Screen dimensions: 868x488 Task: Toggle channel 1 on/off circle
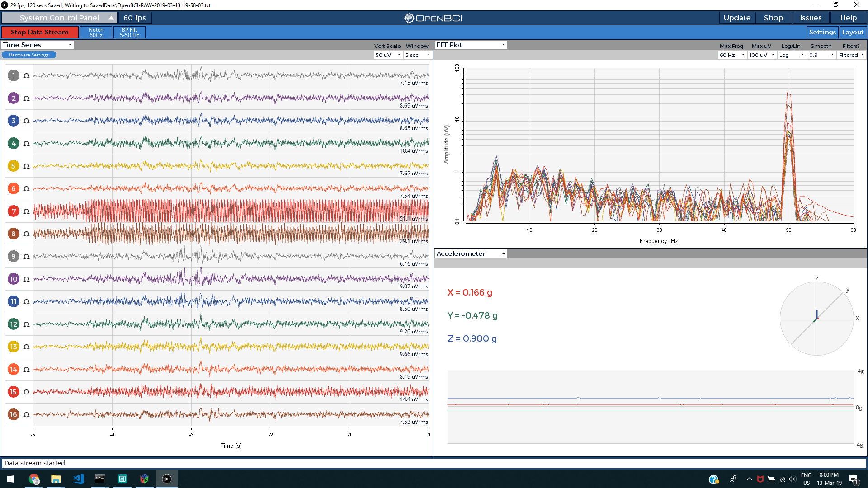point(14,75)
